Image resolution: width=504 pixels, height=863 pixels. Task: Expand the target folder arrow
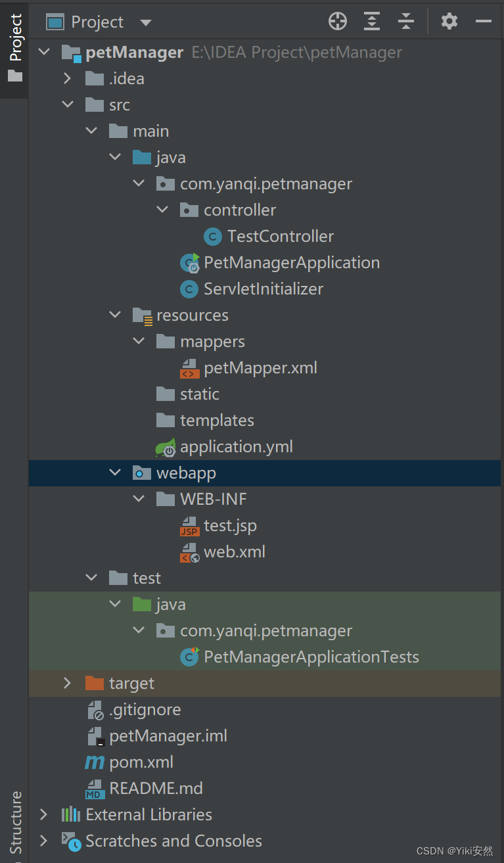(x=67, y=683)
